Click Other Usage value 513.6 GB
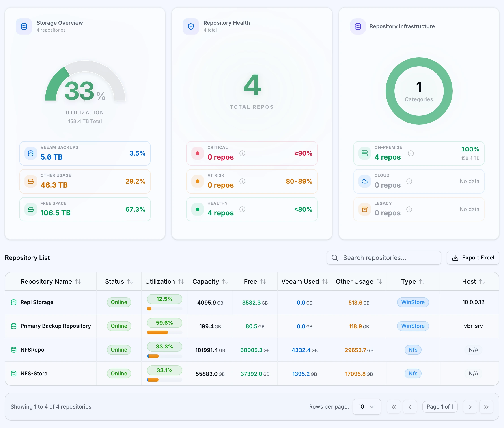 click(x=359, y=303)
